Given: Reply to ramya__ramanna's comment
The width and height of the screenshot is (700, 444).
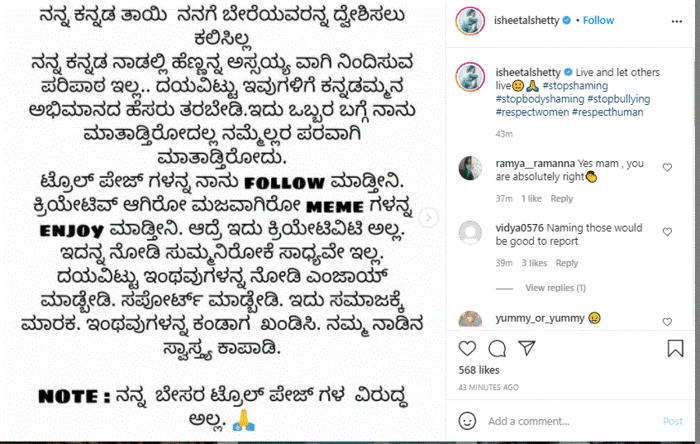Looking at the screenshot, I should (561, 199).
